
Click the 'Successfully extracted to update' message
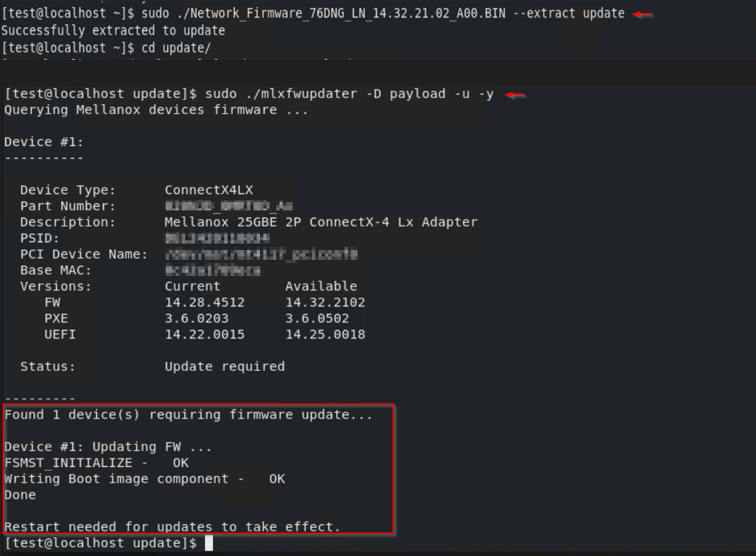[113, 31]
